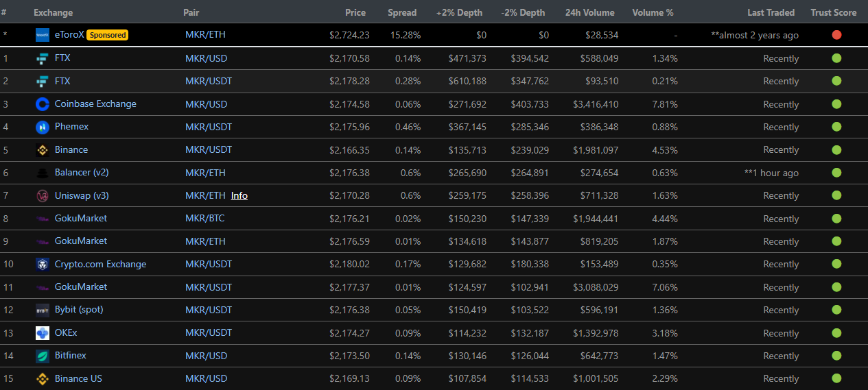The height and width of the screenshot is (390, 868).
Task: Open the Bitfinex exchange link
Action: [71, 356]
